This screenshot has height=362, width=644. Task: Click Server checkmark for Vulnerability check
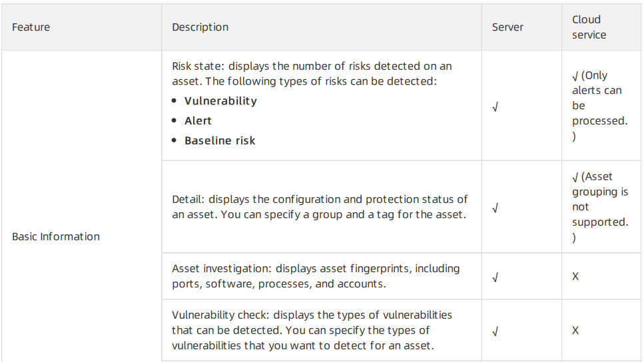coord(495,331)
